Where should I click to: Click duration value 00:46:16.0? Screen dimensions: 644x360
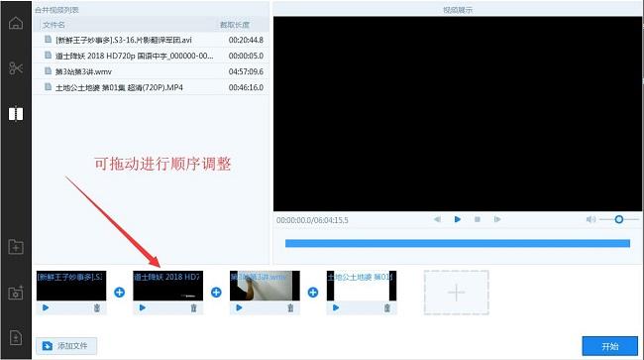coord(246,87)
